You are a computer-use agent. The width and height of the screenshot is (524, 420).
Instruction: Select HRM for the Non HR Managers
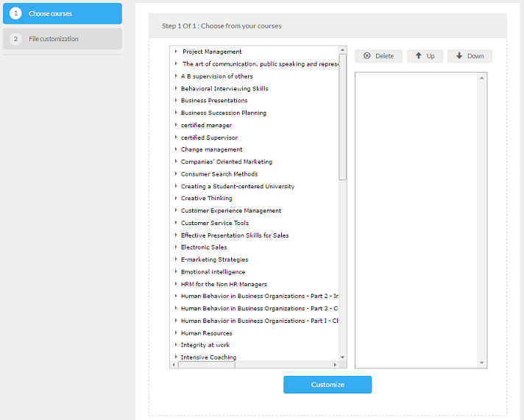coord(224,284)
